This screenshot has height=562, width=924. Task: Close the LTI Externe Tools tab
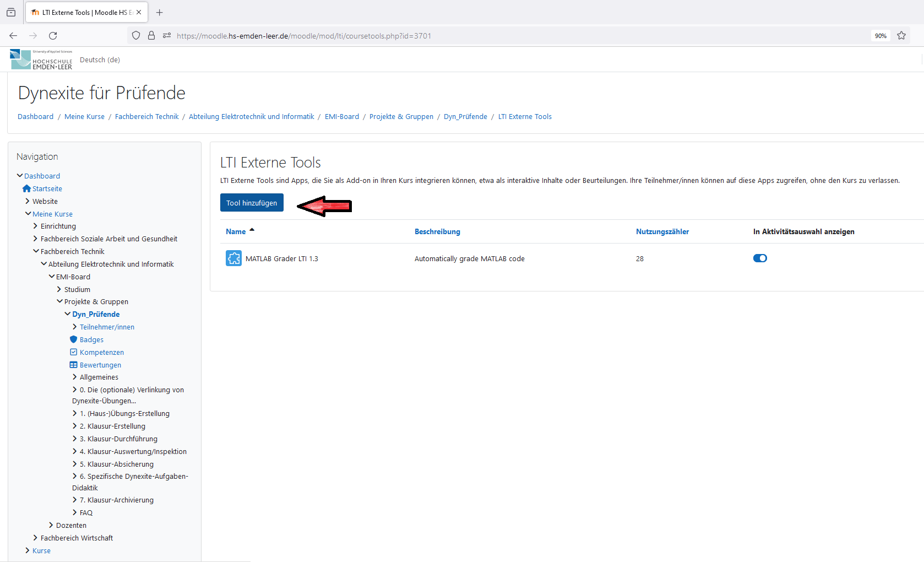coord(139,12)
